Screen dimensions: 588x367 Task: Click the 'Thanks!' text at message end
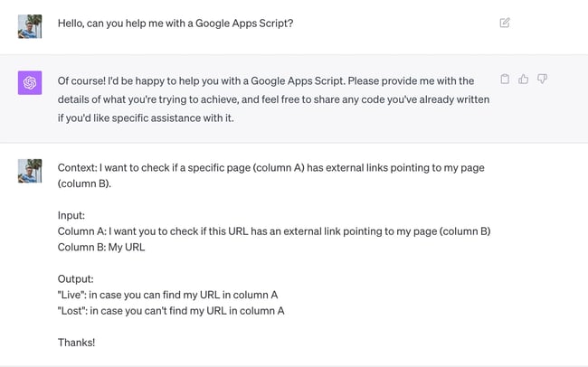tap(76, 343)
